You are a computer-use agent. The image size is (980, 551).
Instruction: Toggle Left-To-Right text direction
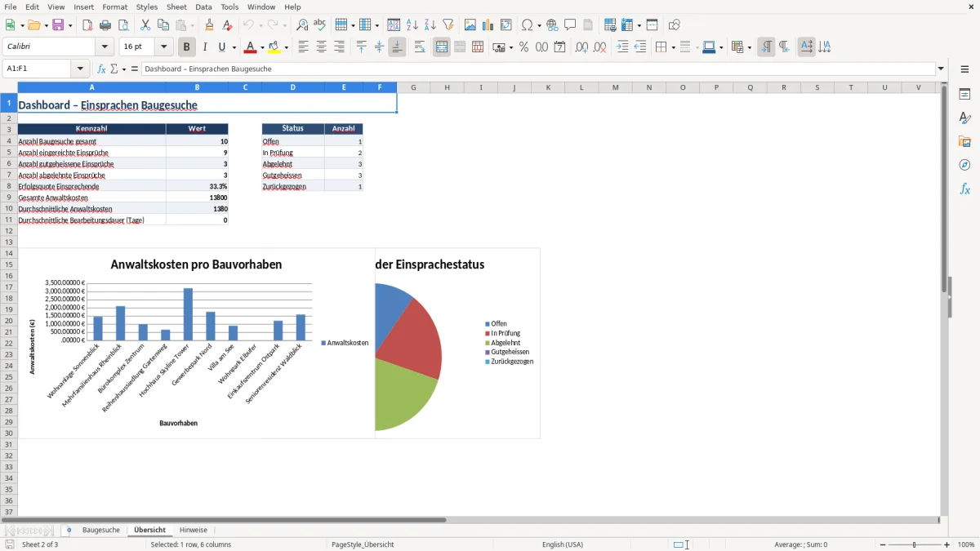coord(766,47)
